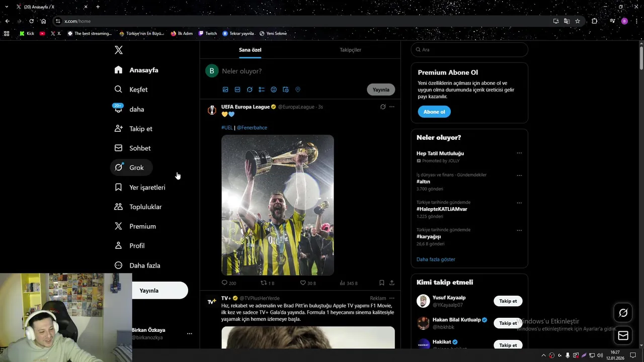Switch to Sana özel tab

[250, 50]
